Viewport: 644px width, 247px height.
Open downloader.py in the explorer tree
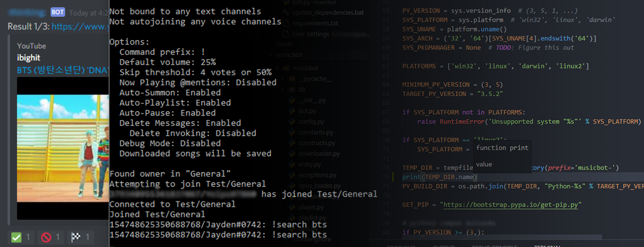[x=319, y=154]
